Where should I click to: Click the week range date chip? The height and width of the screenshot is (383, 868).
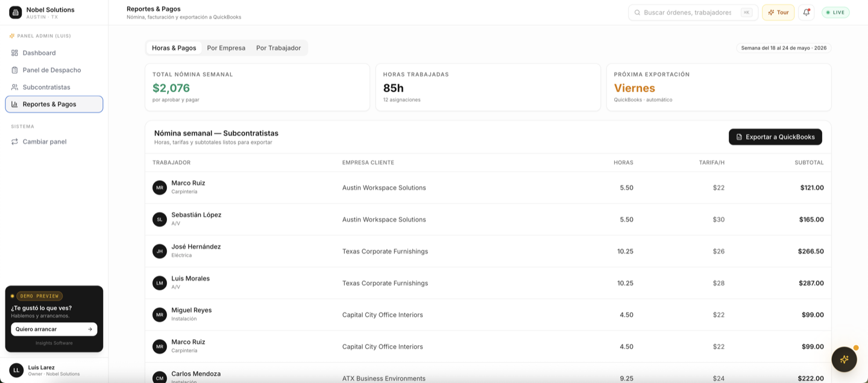click(x=784, y=48)
